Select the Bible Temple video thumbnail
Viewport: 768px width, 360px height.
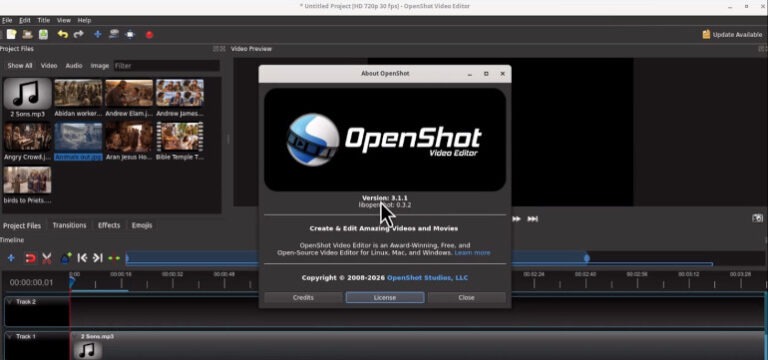click(x=180, y=137)
